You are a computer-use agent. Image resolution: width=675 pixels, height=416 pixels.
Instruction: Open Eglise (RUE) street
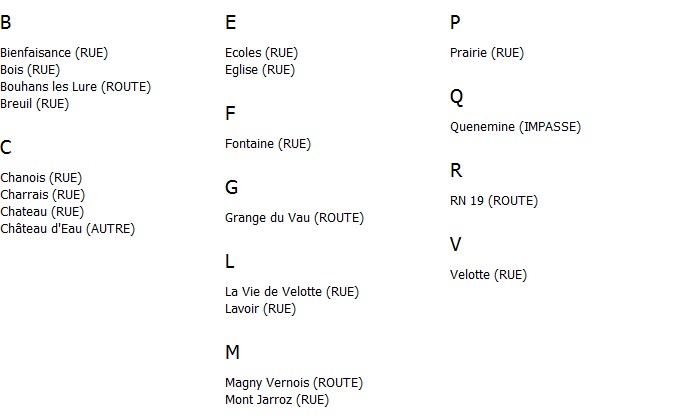point(260,70)
